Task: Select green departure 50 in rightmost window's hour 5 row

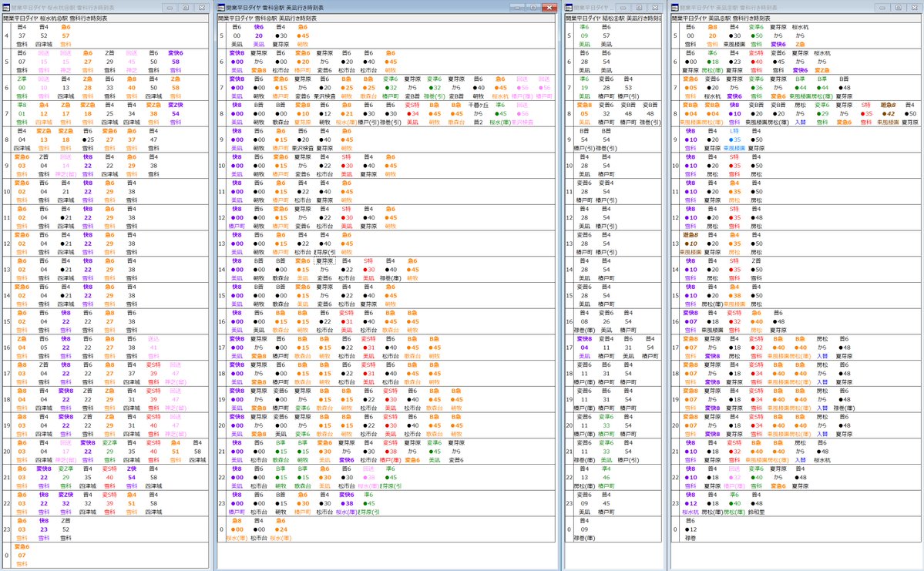Action: [757, 35]
